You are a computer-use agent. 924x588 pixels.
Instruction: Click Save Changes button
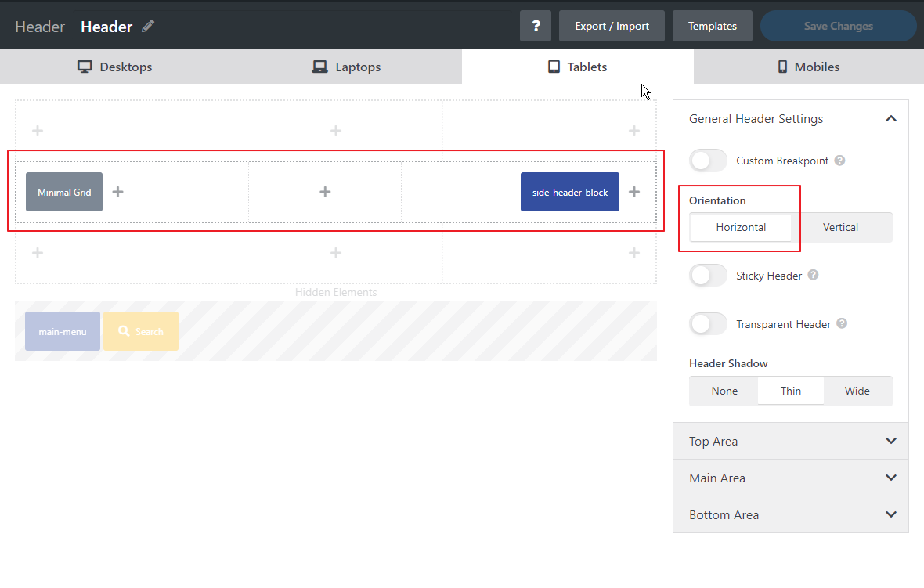839,26
